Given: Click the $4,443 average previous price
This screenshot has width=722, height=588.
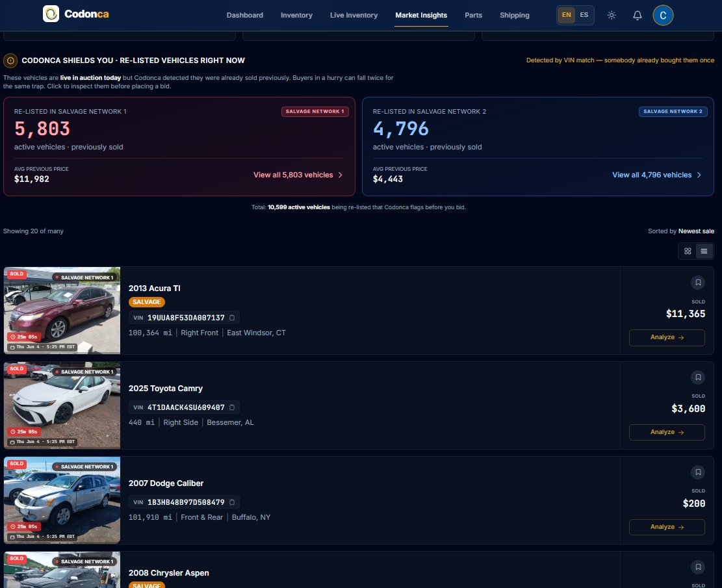Looking at the screenshot, I should coord(388,179).
